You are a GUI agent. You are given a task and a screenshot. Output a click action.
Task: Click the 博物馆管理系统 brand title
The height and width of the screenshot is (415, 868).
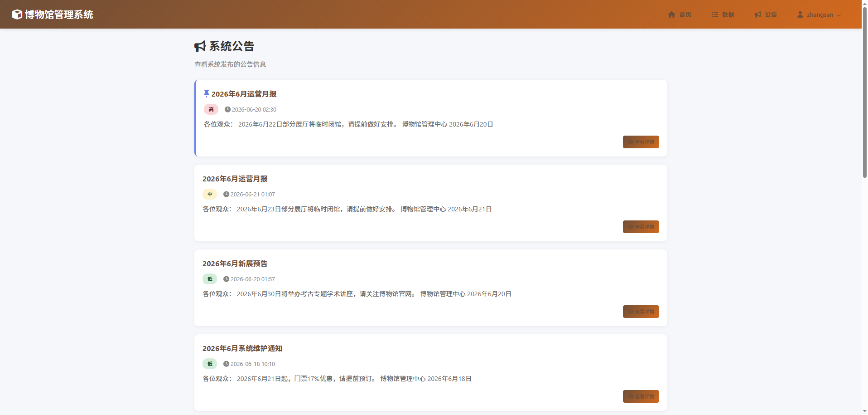click(59, 15)
